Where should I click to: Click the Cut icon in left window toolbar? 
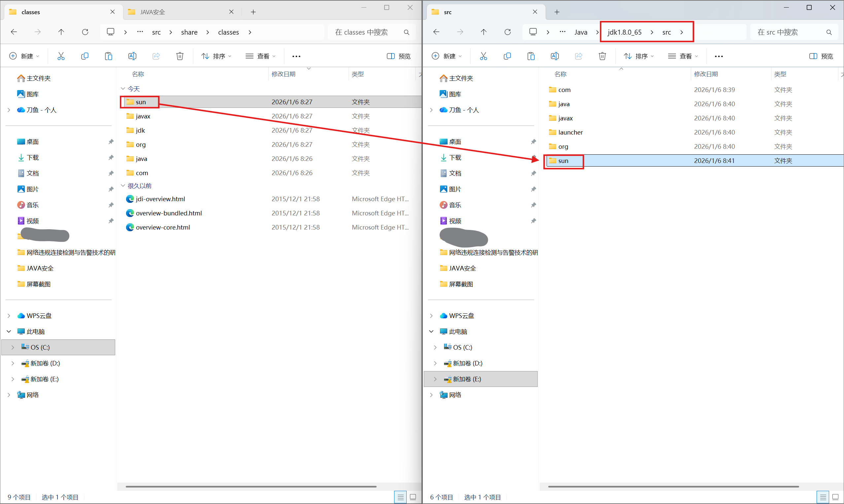(x=61, y=56)
